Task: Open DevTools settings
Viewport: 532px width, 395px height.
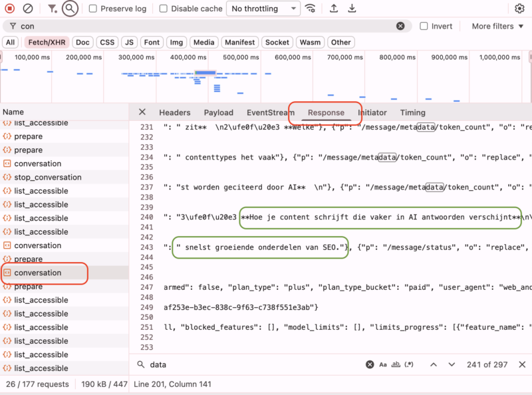Action: [x=519, y=9]
